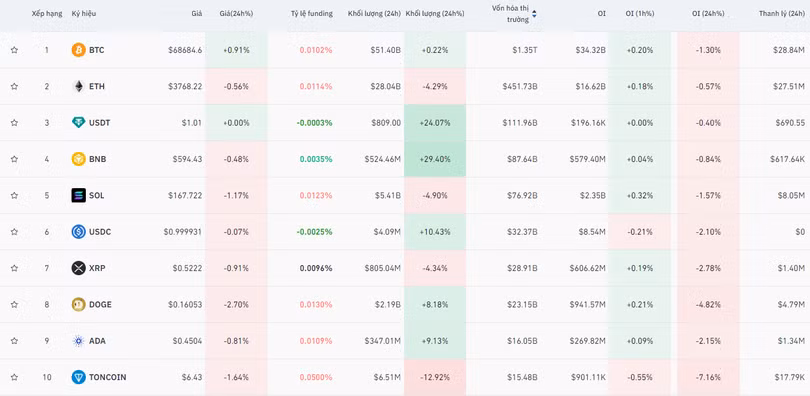
Task: Sort by Thanh lý (24h) header
Action: coord(782,14)
